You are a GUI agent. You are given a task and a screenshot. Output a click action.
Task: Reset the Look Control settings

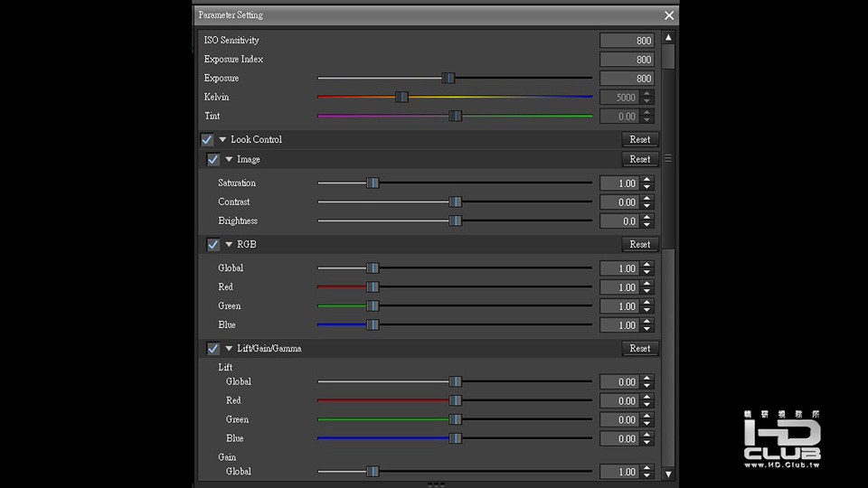tap(640, 139)
